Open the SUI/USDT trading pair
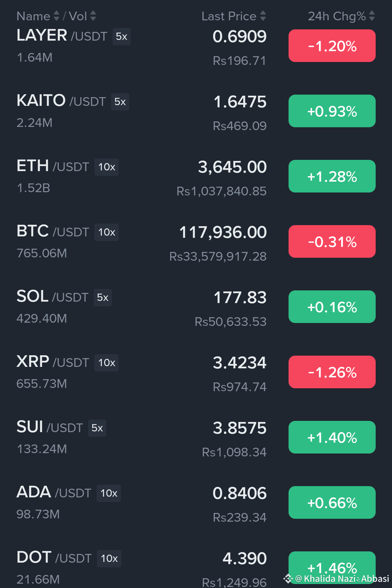The image size is (392, 588). point(196,438)
